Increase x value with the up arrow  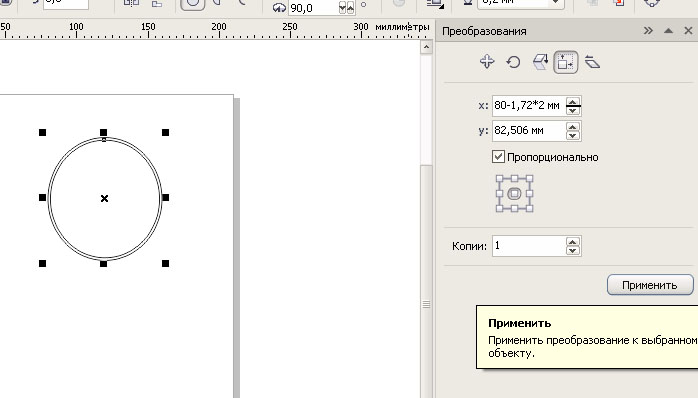(x=573, y=102)
